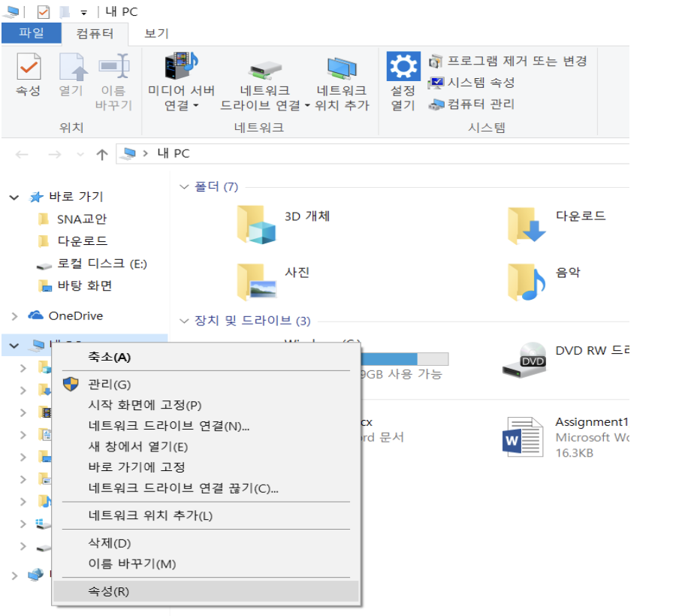Choose 바로 가기에 고정 menu item
Image resolution: width=685 pixels, height=616 pixels.
[207, 467]
